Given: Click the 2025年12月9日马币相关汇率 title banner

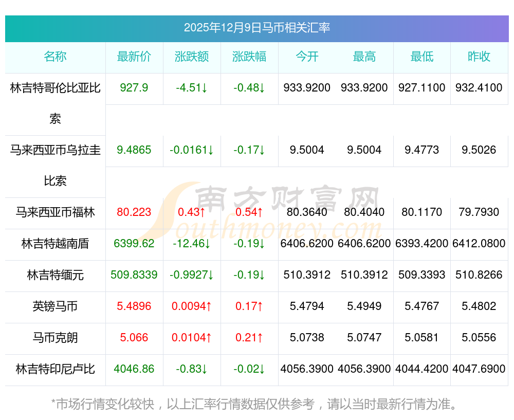Looking at the screenshot, I should pyautogui.click(x=257, y=28).
